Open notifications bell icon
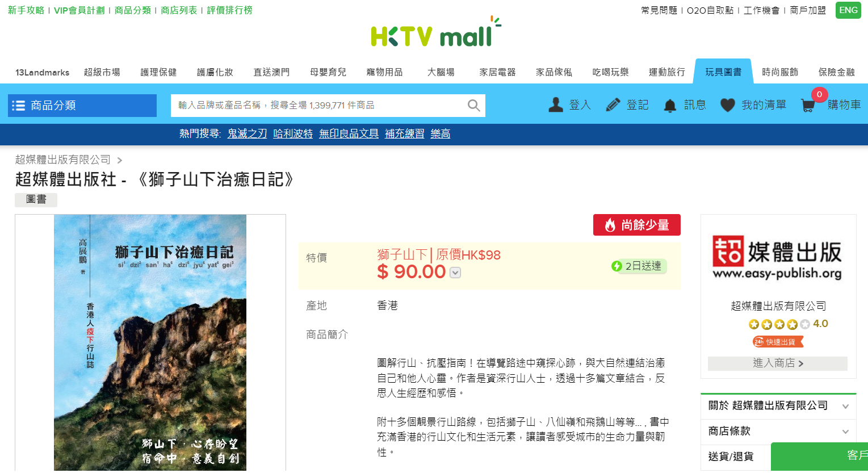The image size is (868, 473). (670, 106)
